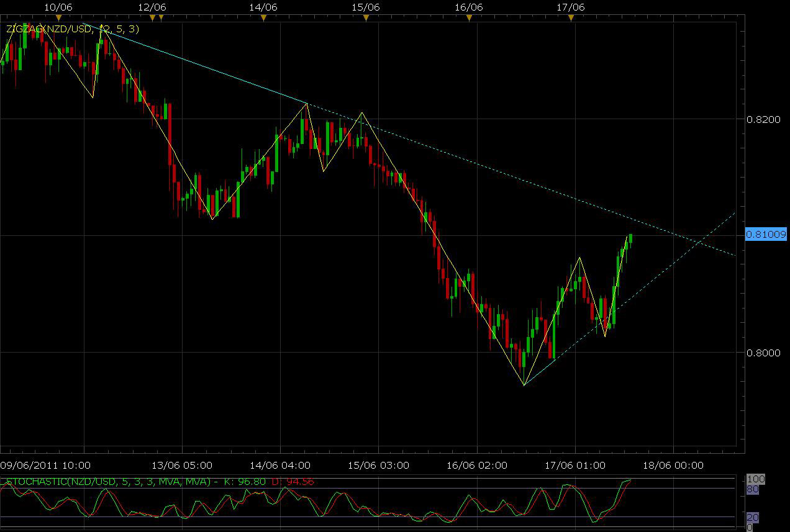Viewport: 790px width, 532px height.
Task: Click the blue 0.81009 current price tag
Action: 766,235
